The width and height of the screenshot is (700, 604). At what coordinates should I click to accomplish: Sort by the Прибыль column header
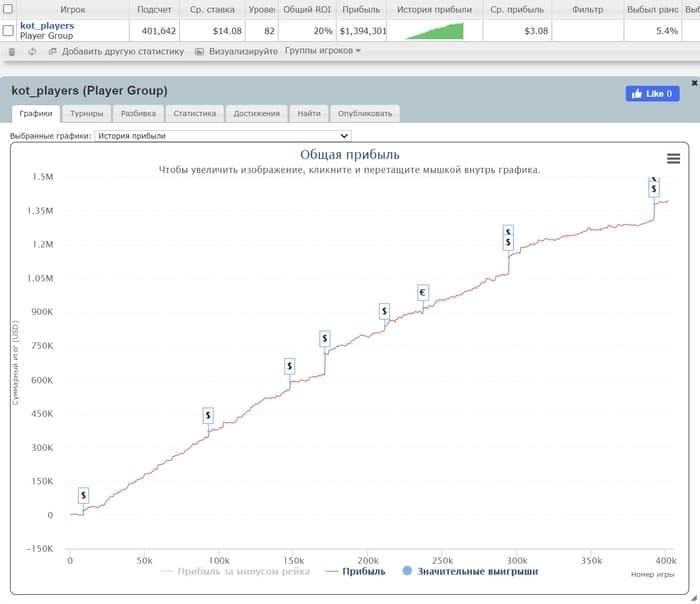coord(361,9)
